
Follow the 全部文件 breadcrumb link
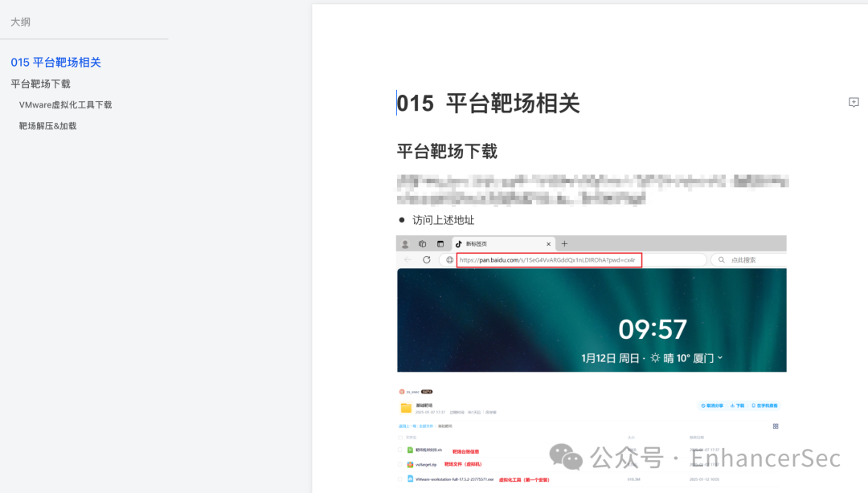426,426
